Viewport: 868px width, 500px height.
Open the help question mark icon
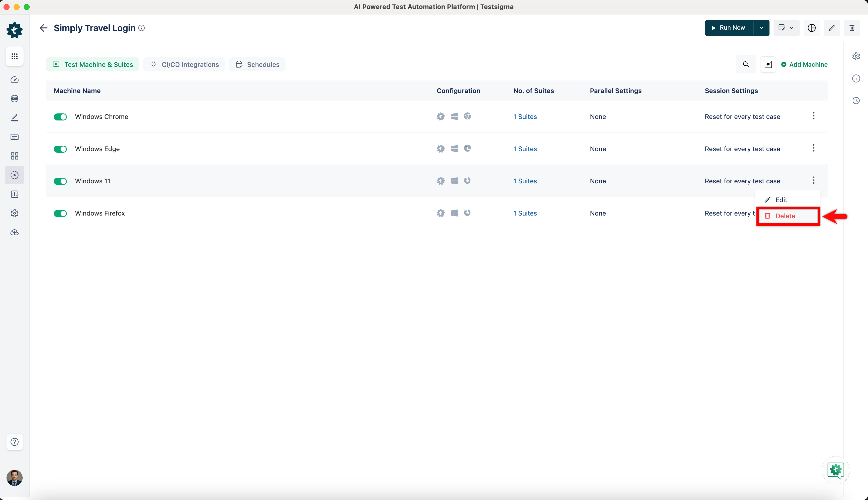click(x=14, y=442)
